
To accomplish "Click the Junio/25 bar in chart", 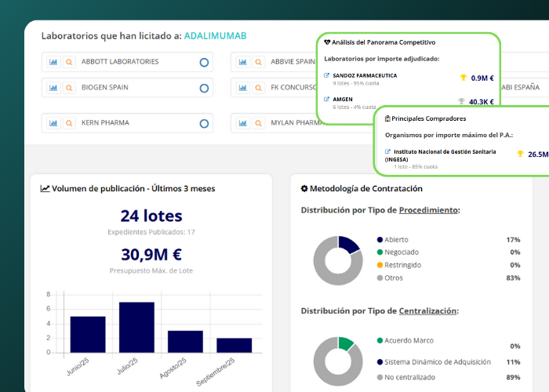I will click(88, 334).
